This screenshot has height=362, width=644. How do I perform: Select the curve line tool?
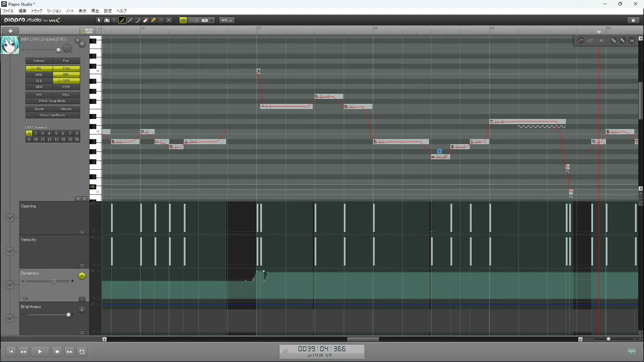pyautogui.click(x=138, y=20)
